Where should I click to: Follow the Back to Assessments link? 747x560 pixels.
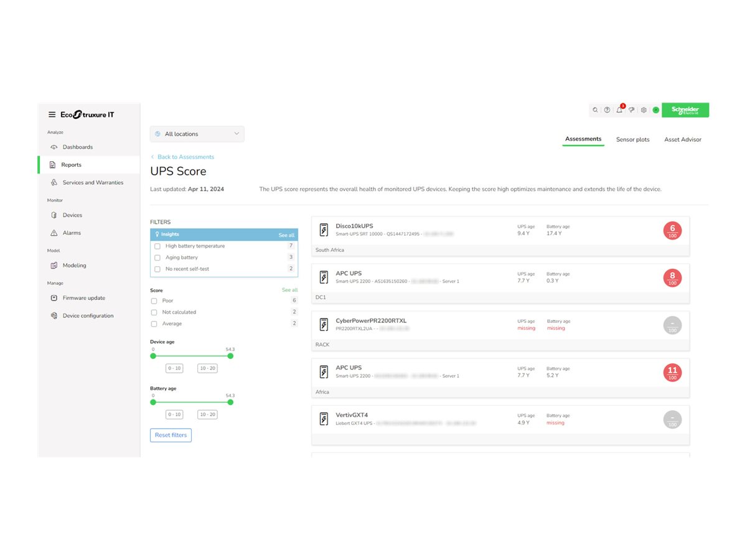[185, 157]
